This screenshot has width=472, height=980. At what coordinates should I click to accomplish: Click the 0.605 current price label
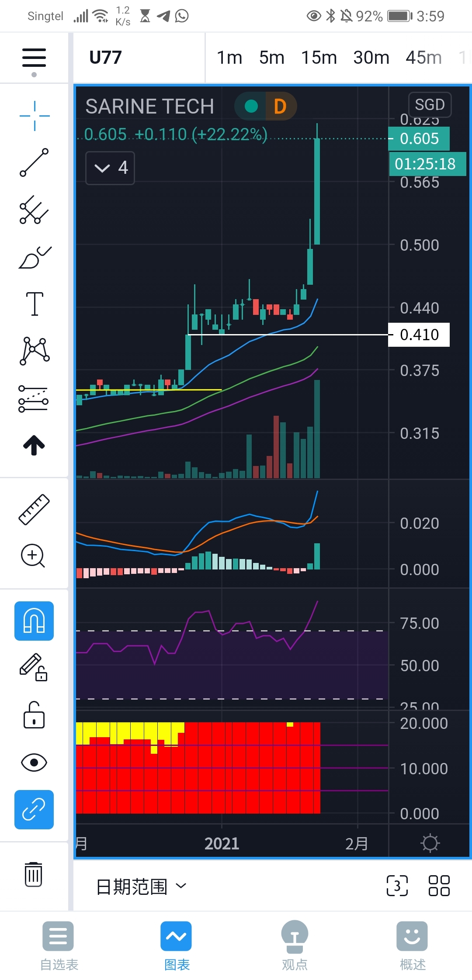419,138
